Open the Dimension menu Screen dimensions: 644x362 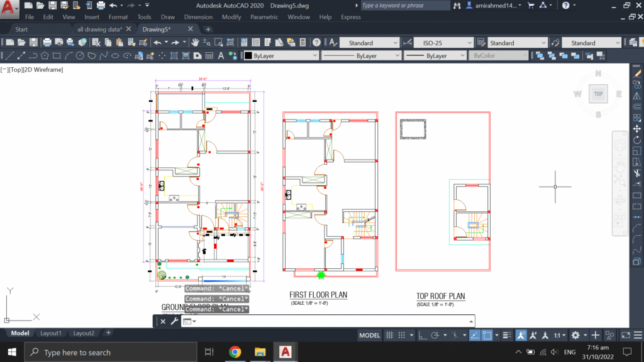[198, 17]
